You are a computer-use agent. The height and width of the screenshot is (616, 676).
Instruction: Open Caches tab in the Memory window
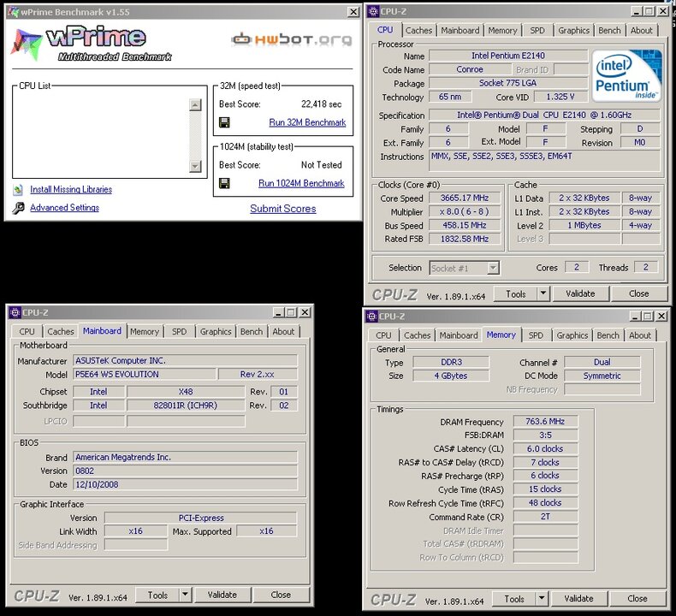417,335
